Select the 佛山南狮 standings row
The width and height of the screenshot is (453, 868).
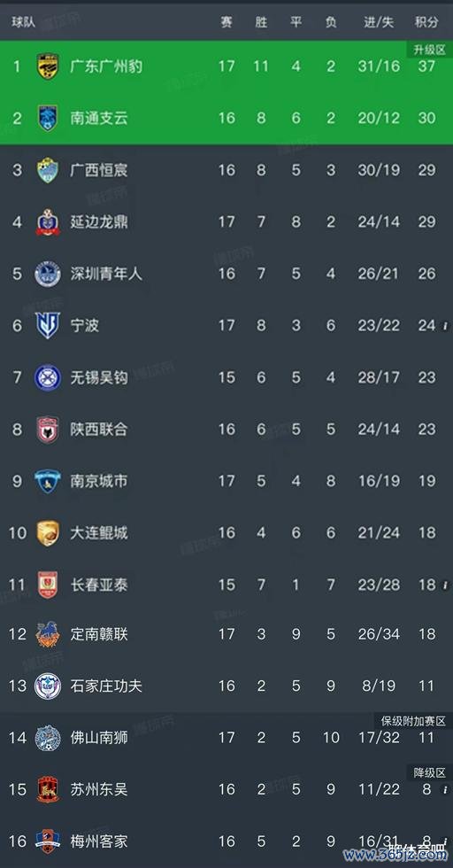tap(226, 737)
